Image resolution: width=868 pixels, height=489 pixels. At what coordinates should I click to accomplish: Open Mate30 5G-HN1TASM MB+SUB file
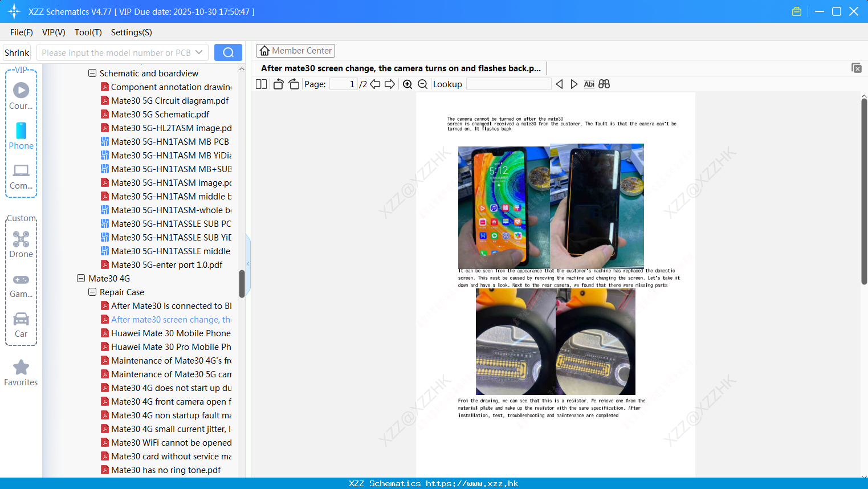(166, 169)
